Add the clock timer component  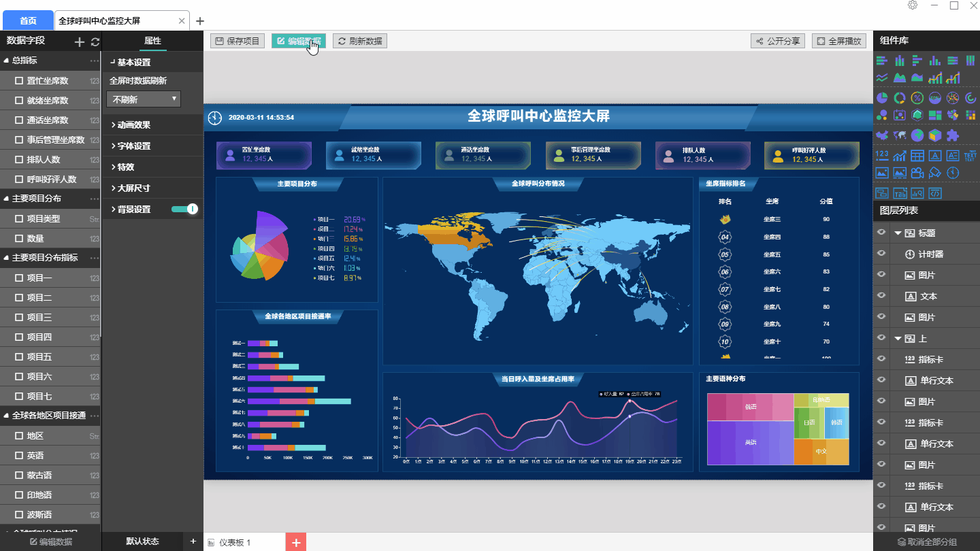(x=953, y=173)
